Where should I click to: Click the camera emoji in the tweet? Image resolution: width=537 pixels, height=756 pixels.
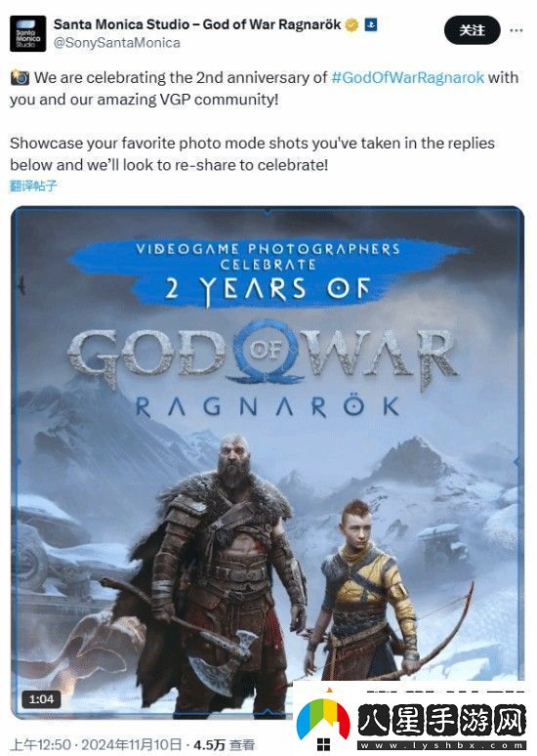(20, 77)
